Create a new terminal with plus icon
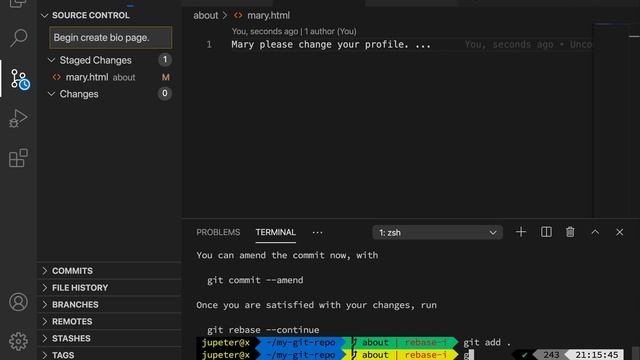Screen dimensions: 640x360 (x=520, y=232)
